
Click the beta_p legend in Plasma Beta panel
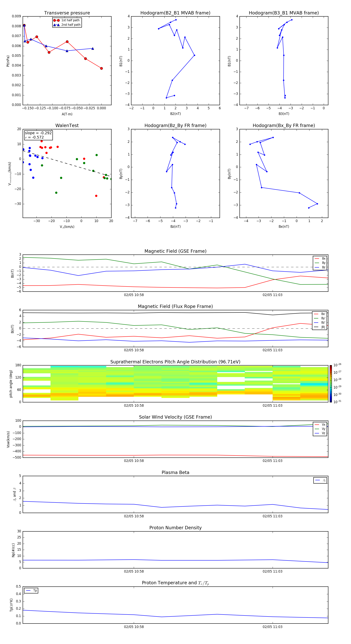[320, 480]
